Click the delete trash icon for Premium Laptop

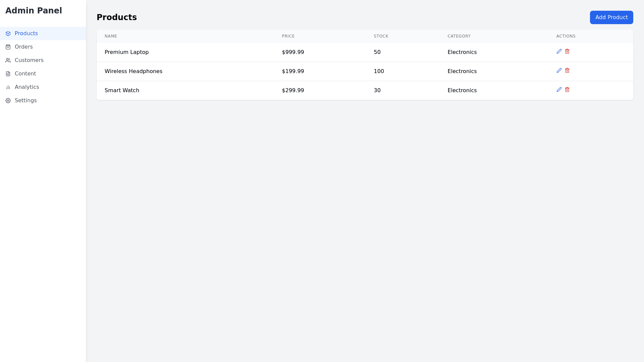[x=567, y=51]
